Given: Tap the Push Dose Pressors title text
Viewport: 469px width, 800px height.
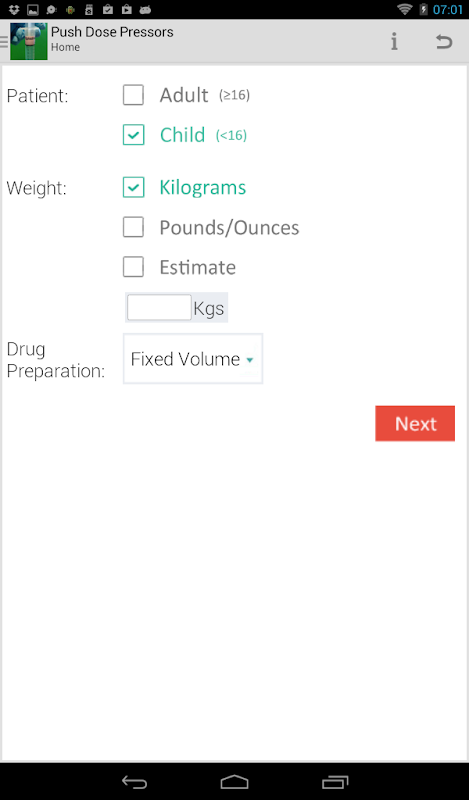Looking at the screenshot, I should click(112, 32).
